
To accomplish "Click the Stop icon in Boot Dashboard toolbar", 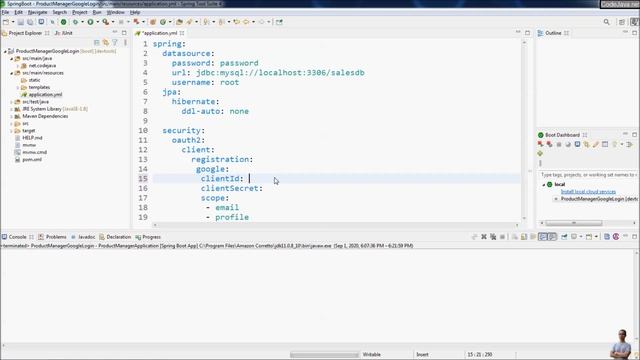I will coord(559,144).
